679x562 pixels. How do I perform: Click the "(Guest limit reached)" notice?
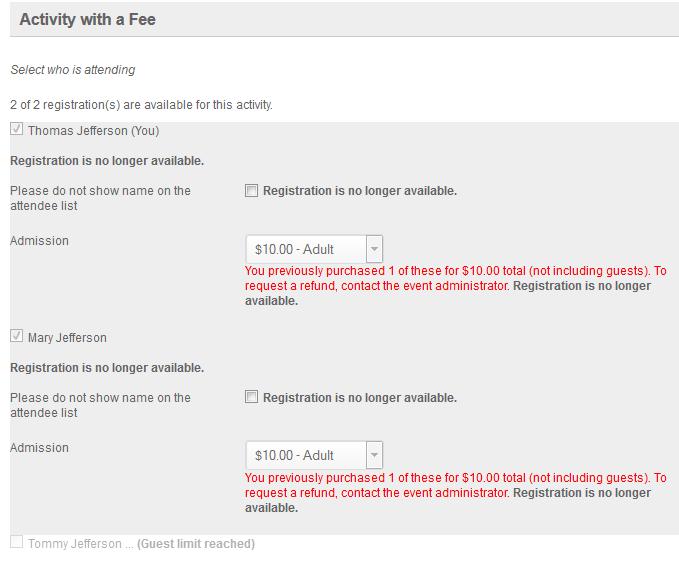point(196,544)
